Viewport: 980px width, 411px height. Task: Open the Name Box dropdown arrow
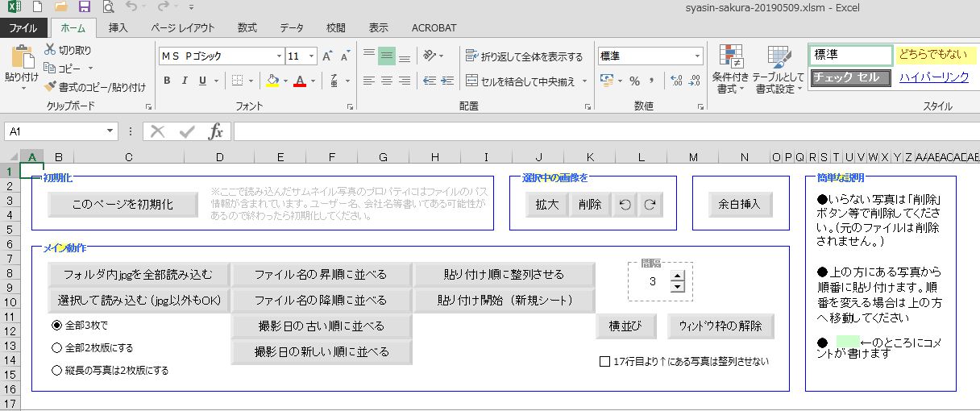pyautogui.click(x=110, y=131)
